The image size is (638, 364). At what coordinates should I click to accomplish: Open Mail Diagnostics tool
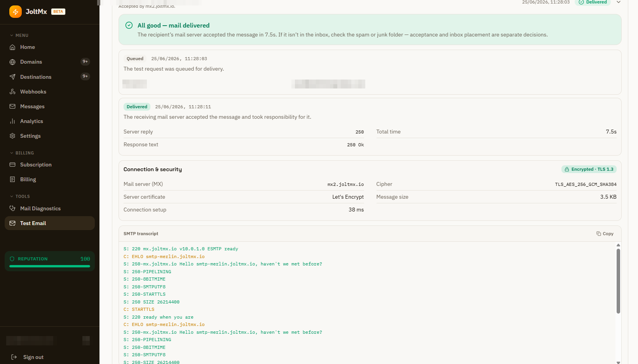point(50,208)
